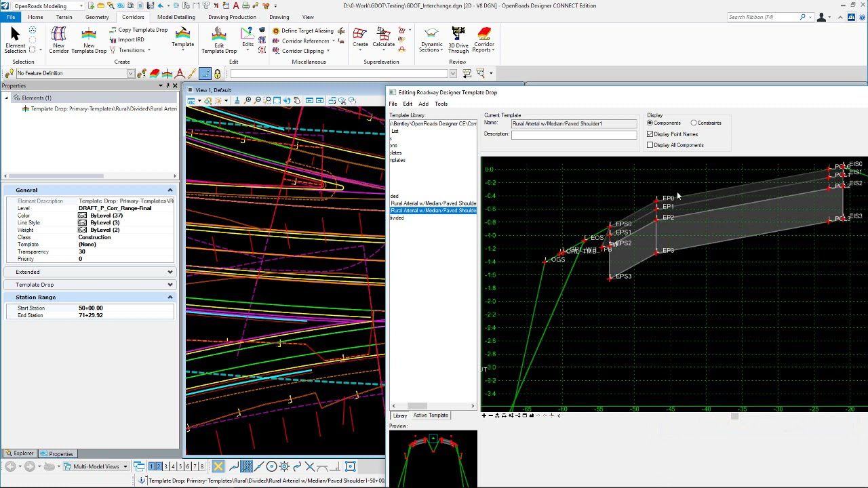Click the template Description input field
Viewport: 868px width, 488px height.
click(x=574, y=134)
